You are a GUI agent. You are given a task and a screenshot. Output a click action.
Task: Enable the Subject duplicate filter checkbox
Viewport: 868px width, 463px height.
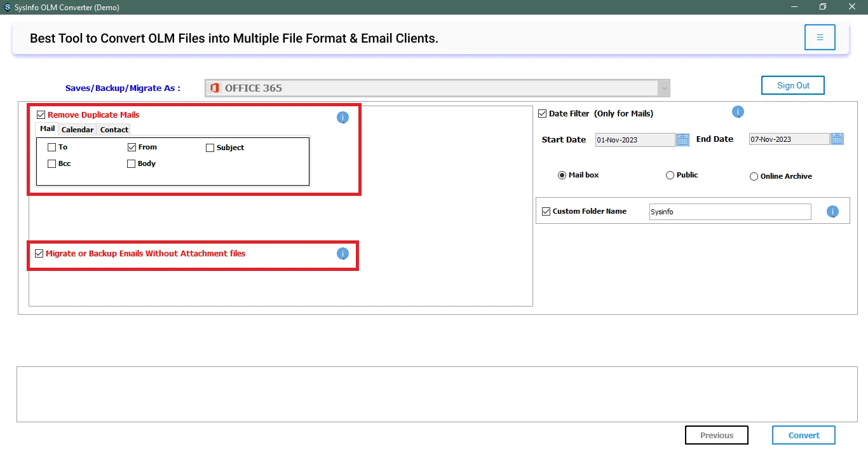coord(210,148)
